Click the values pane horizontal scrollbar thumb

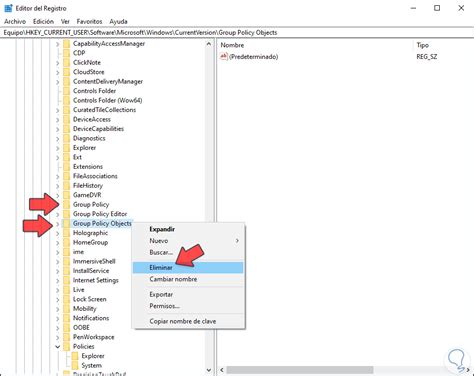[300, 370]
